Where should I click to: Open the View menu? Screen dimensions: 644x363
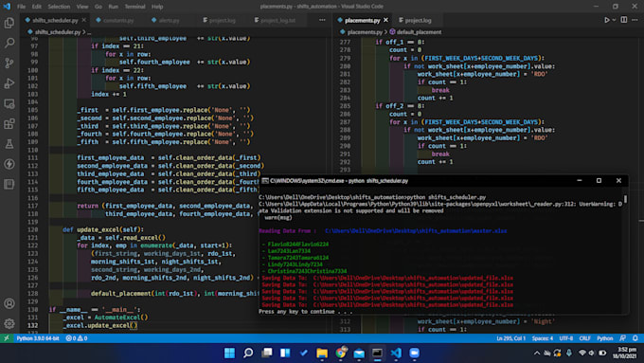click(82, 7)
